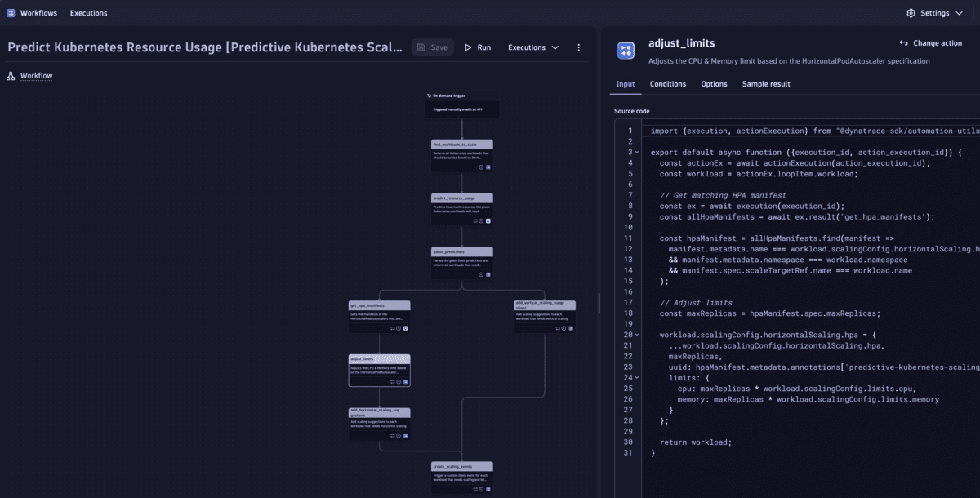Click the Workflow tree icon in breadcrumb
The width and height of the screenshot is (980, 498).
[11, 76]
